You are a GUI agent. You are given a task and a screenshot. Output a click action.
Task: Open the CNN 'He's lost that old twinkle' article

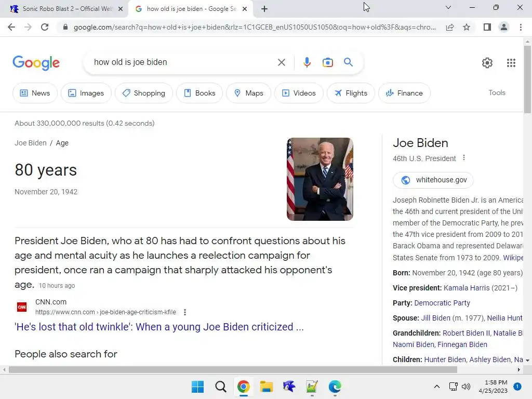[x=159, y=327]
